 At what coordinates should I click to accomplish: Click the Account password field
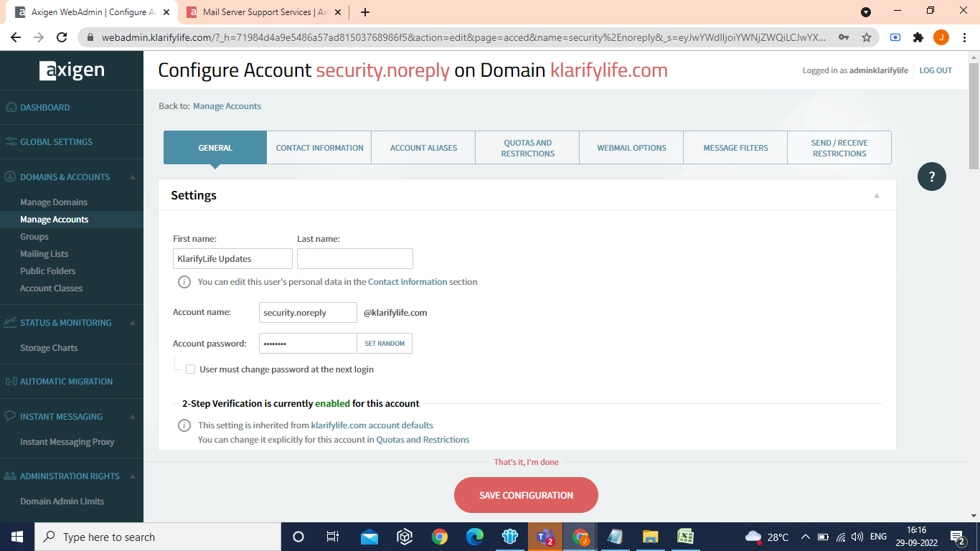coord(308,344)
